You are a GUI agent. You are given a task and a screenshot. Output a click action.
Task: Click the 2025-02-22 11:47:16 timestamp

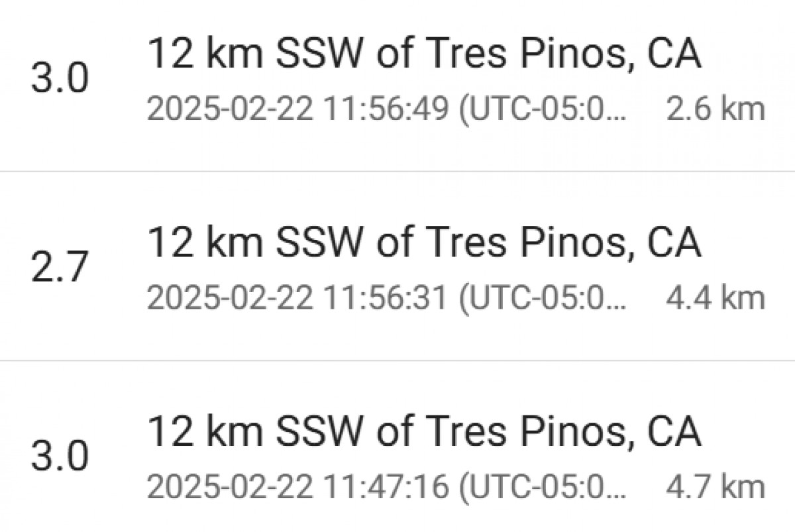296,487
